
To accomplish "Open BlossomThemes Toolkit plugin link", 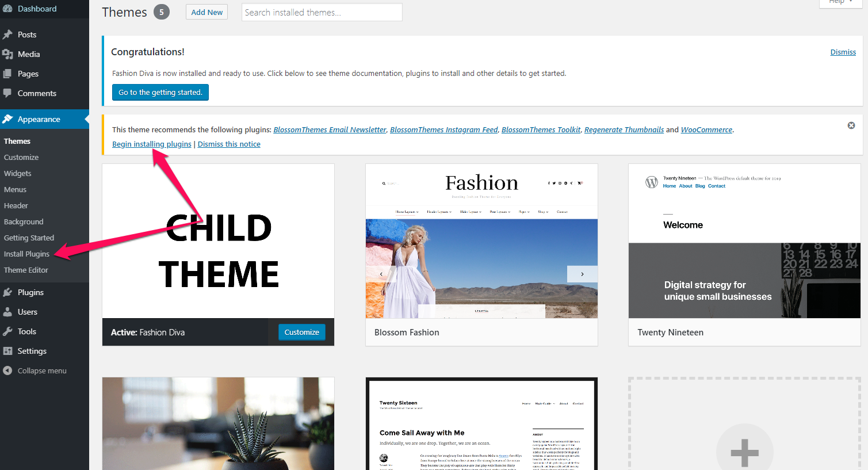I will point(541,129).
